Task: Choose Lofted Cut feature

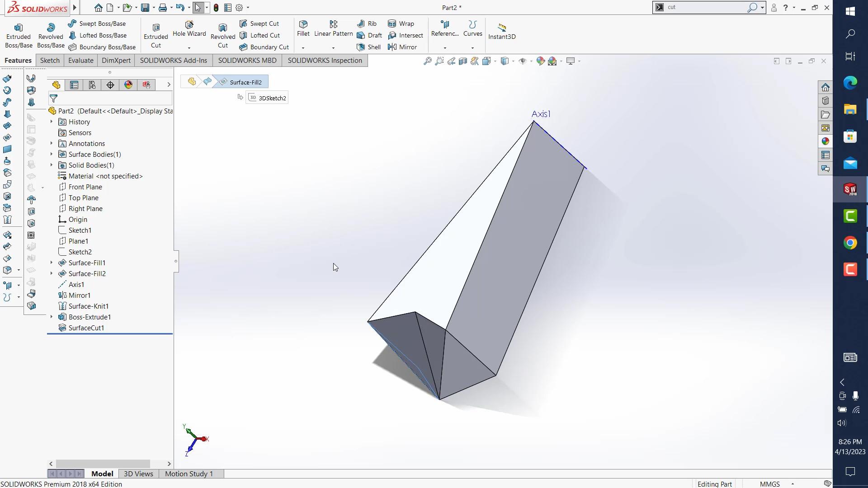Action: pyautogui.click(x=260, y=35)
